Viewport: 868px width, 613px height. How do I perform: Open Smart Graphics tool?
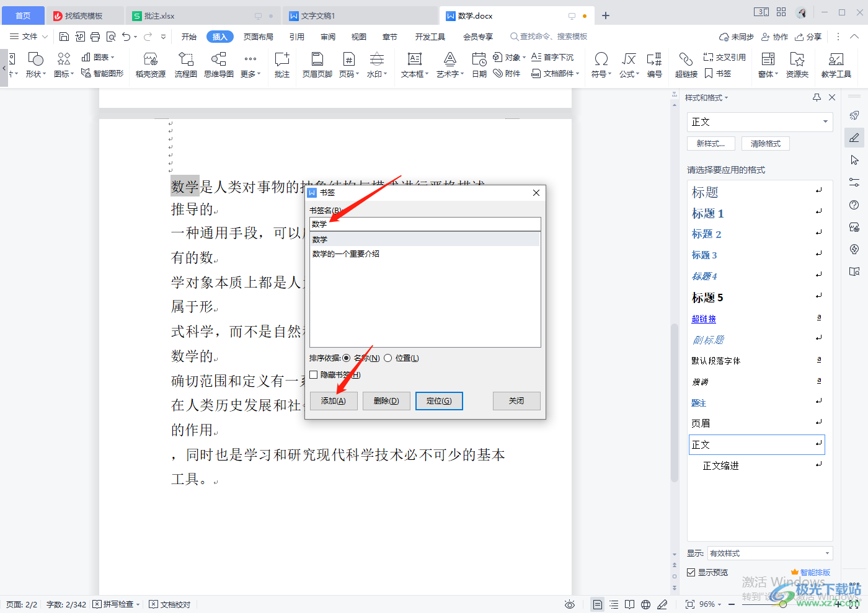(x=102, y=74)
